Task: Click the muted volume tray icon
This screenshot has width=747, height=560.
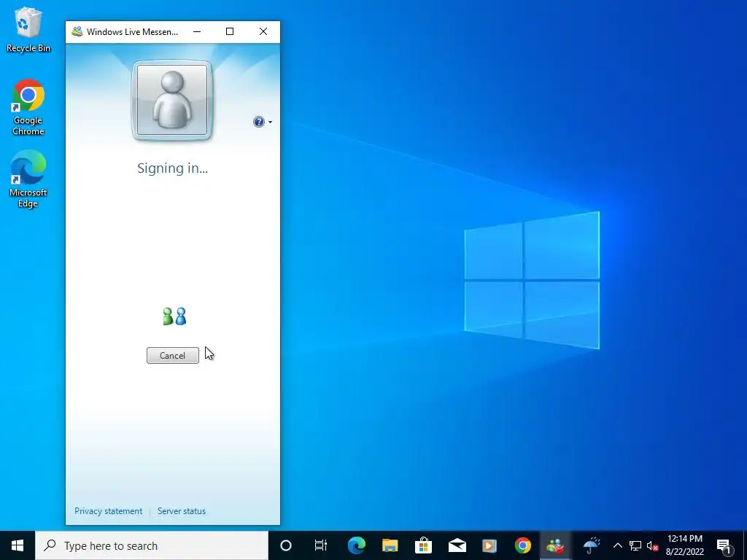Action: click(652, 545)
